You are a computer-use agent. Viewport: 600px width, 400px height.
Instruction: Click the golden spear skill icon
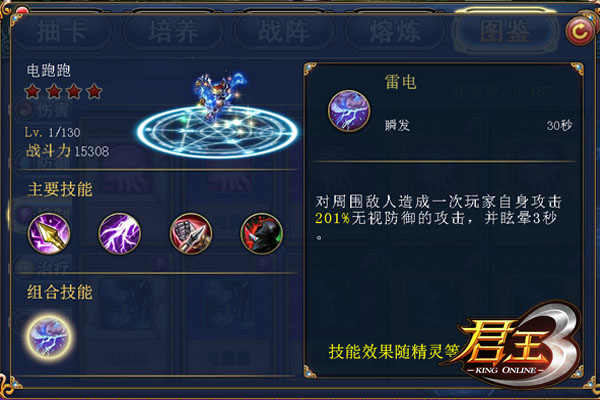[x=49, y=233]
